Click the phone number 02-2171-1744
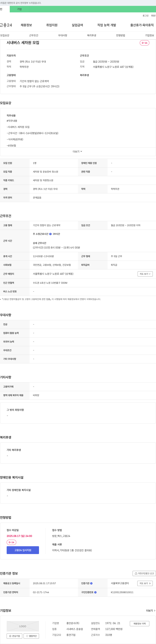The width and height of the screenshot is (156, 644). pos(41,592)
